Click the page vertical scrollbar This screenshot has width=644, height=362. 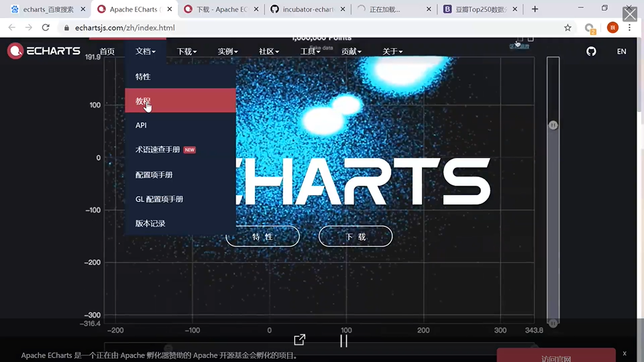(x=639, y=74)
